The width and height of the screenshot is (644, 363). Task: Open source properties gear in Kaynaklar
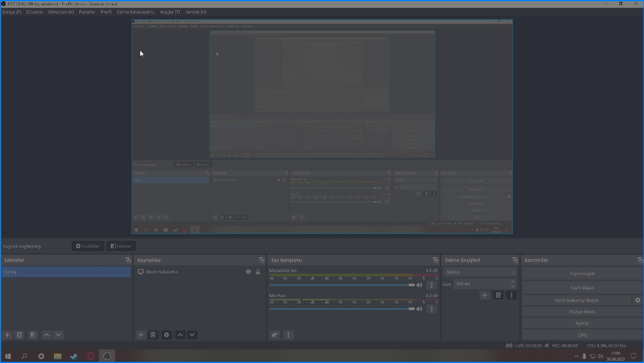tap(166, 335)
